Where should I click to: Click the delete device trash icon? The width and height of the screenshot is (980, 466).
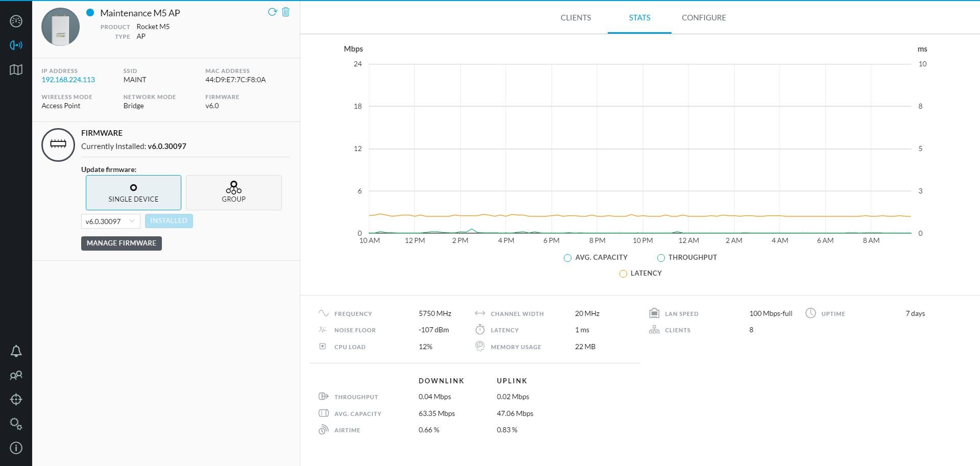click(286, 12)
